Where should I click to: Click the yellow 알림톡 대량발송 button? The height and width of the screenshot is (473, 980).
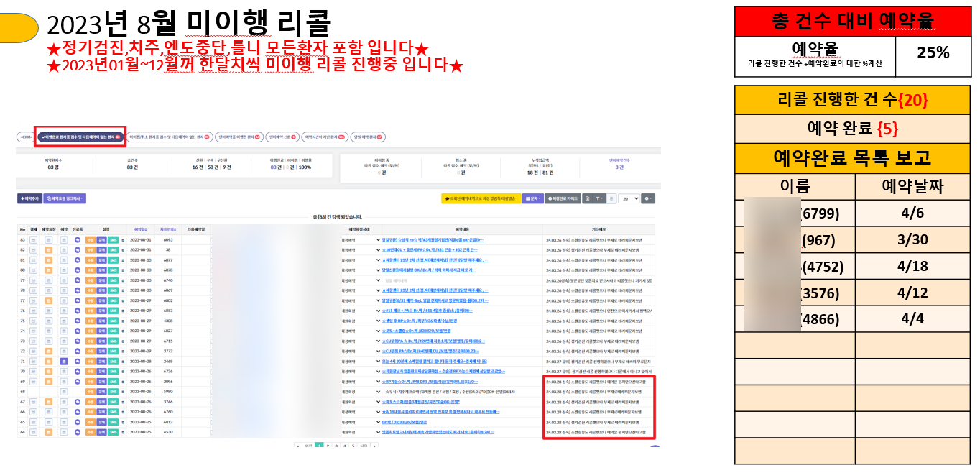(481, 198)
